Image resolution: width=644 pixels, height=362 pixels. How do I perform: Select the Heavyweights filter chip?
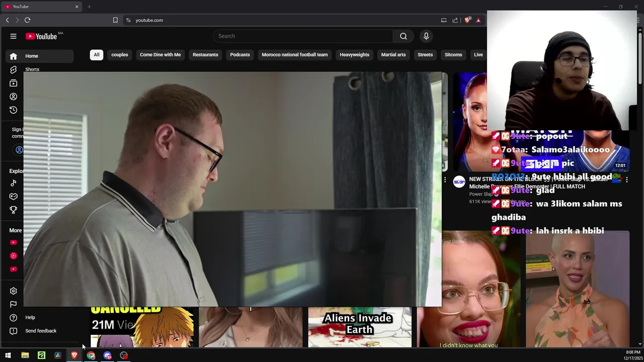pos(354,55)
